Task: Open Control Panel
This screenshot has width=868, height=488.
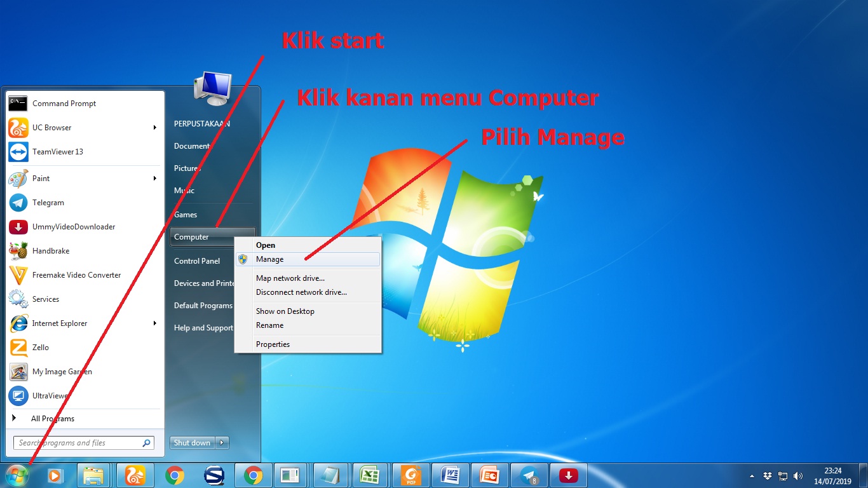Action: 197,261
